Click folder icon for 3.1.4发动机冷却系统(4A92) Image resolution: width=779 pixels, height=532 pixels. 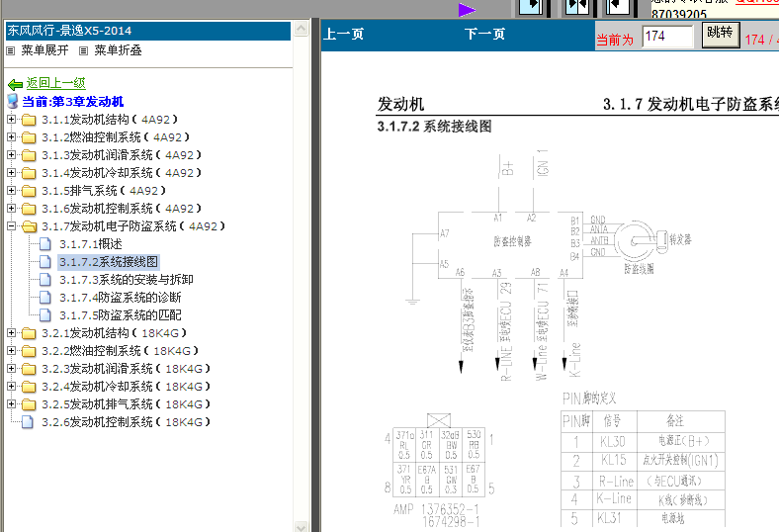coord(29,173)
